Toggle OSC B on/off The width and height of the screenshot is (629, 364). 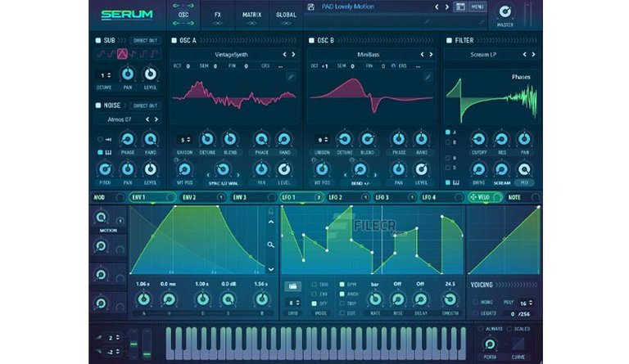click(311, 40)
